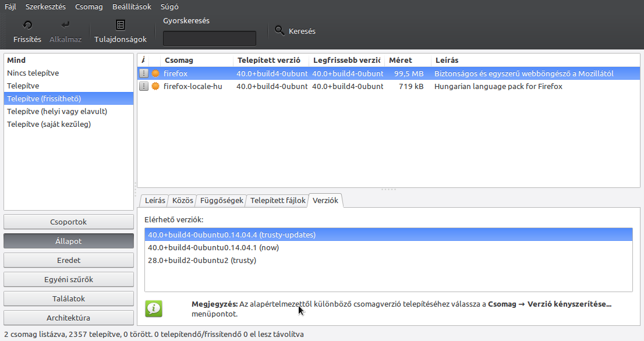This screenshot has width=644, height=341.
Task: Select Telepítve (frissíthető) filter
Action: point(69,98)
